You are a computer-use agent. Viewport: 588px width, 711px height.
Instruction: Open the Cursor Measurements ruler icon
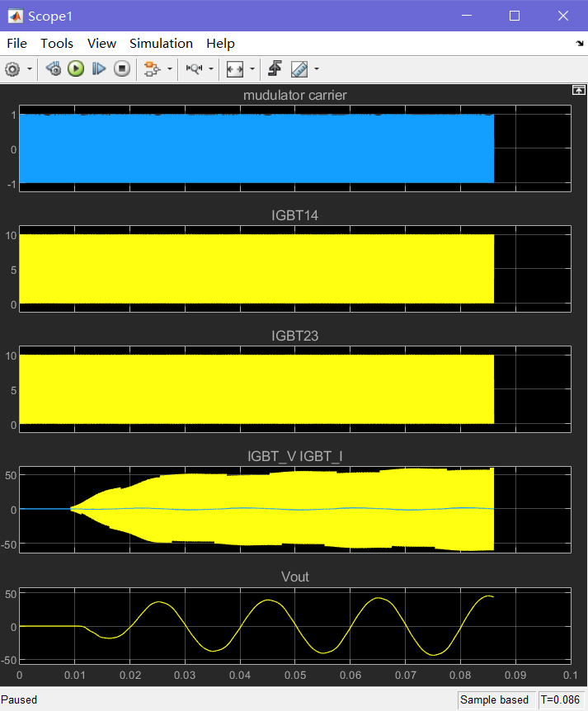[x=299, y=69]
